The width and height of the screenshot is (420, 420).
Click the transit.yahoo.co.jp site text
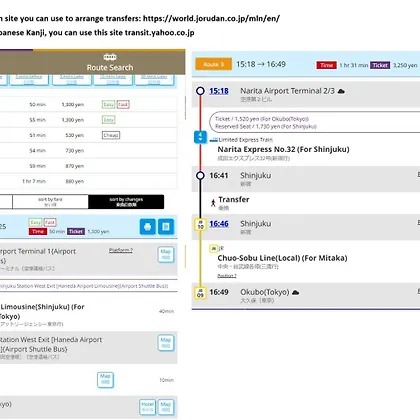[159, 33]
